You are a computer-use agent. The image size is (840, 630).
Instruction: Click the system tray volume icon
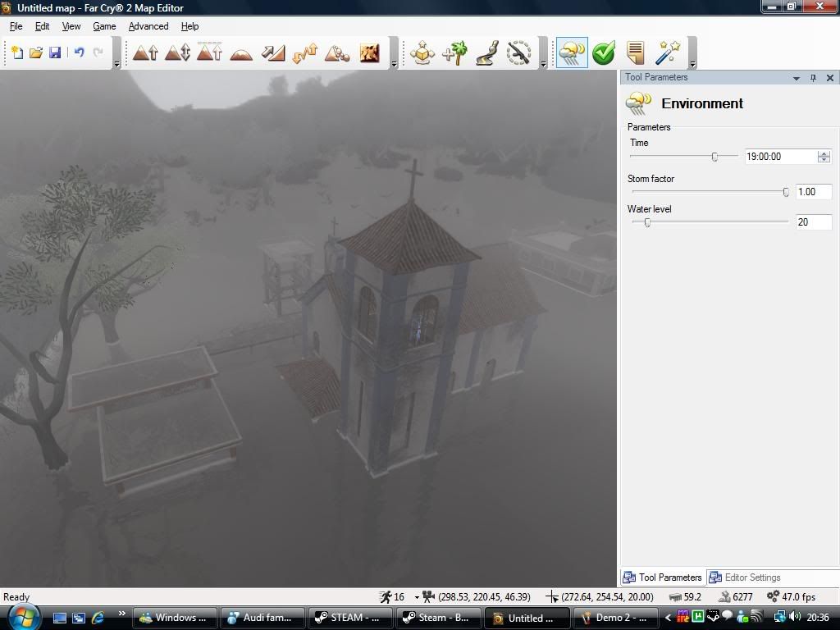[795, 617]
